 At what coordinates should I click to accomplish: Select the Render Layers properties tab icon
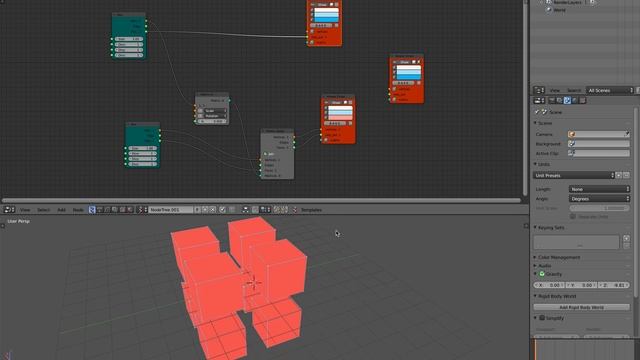pos(559,100)
